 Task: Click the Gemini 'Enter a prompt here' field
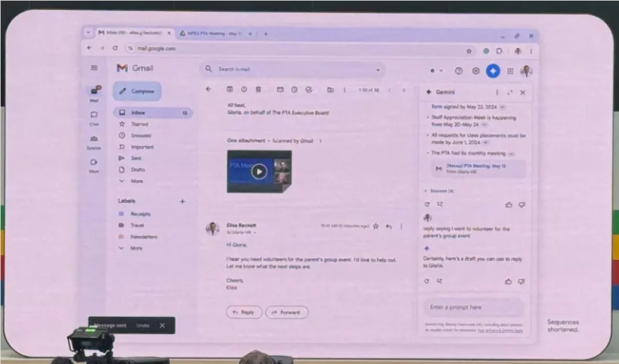[x=472, y=307]
